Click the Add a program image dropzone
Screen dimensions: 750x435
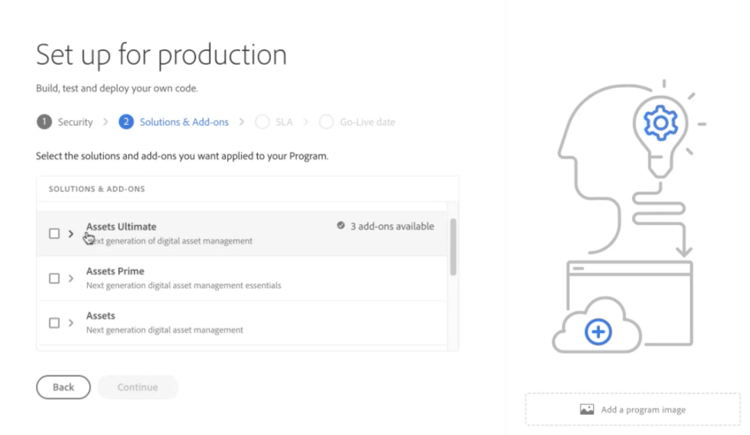pos(632,410)
